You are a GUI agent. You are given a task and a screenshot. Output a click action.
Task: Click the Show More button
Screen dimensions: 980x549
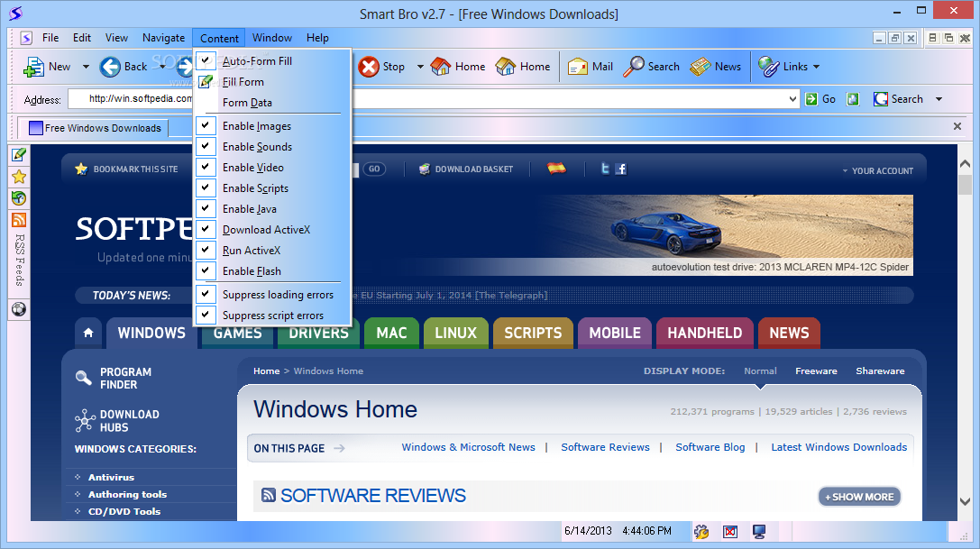859,497
